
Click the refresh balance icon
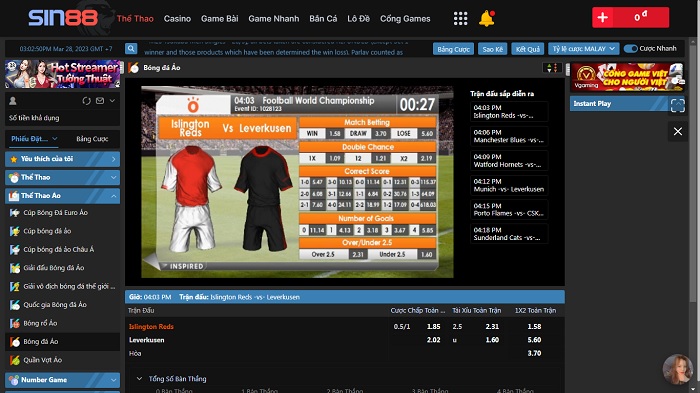point(87,101)
